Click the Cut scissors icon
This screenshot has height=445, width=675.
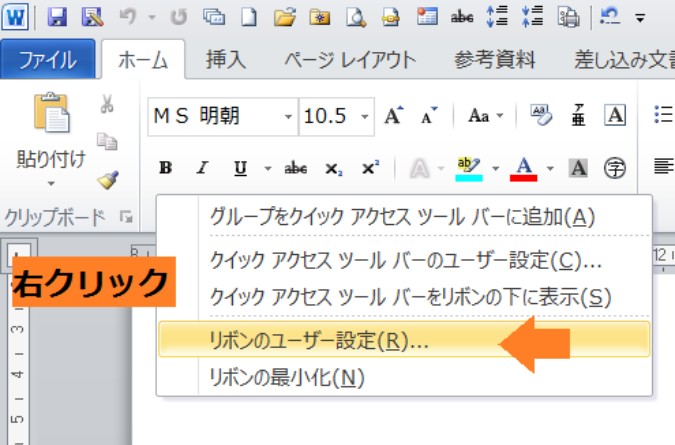(107, 105)
